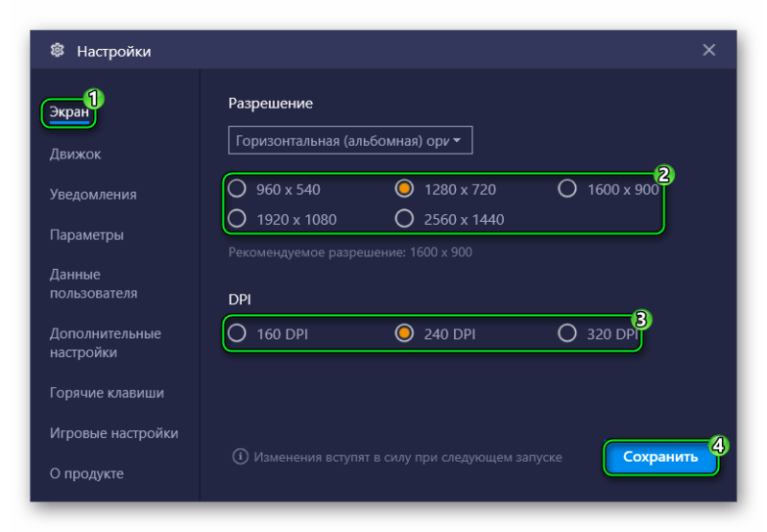The image size is (767, 532).
Task: Open Игровые настройки section
Action: 114,433
